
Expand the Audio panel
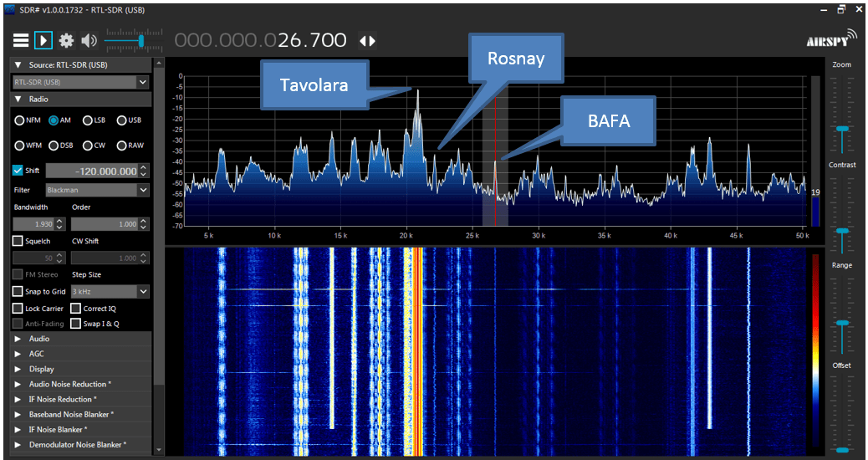[81, 338]
